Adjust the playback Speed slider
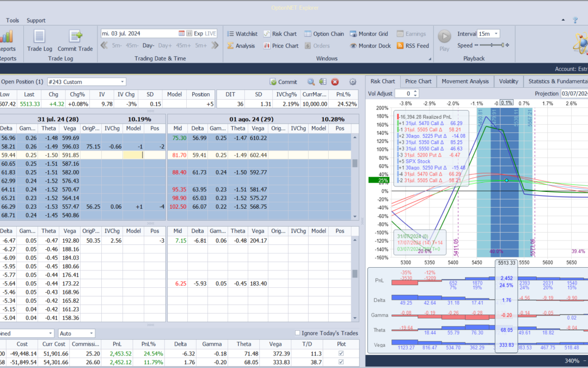 pos(491,45)
